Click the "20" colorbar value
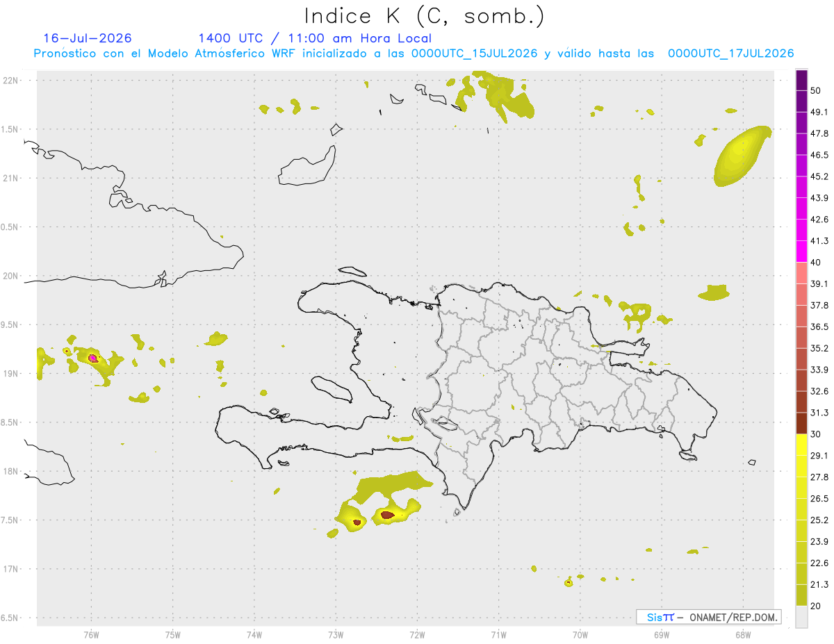The image size is (834, 644). [x=816, y=606]
